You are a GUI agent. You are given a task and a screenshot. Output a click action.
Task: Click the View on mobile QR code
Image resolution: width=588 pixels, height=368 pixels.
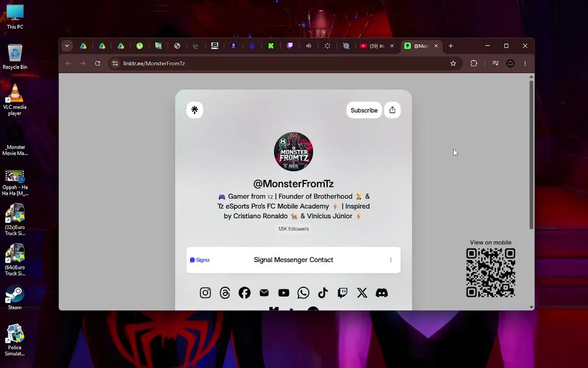tap(491, 272)
